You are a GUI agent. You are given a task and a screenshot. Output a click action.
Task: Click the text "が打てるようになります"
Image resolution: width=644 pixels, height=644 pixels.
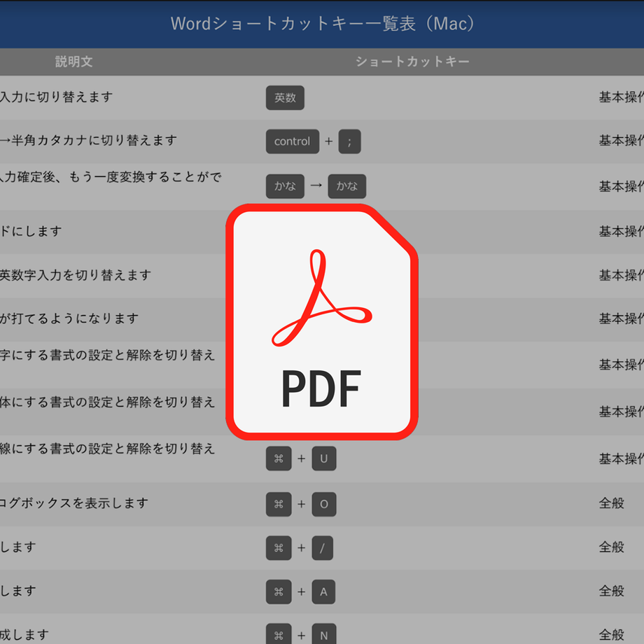[x=69, y=318]
